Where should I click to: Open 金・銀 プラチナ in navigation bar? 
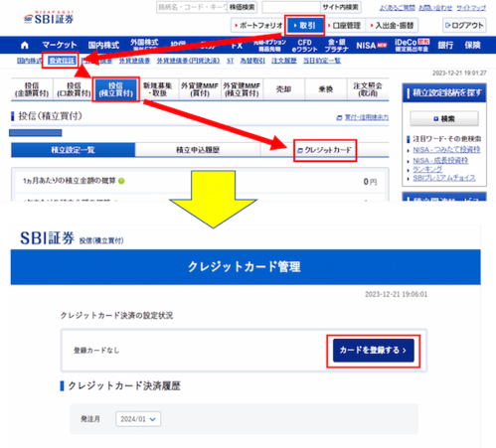(336, 46)
